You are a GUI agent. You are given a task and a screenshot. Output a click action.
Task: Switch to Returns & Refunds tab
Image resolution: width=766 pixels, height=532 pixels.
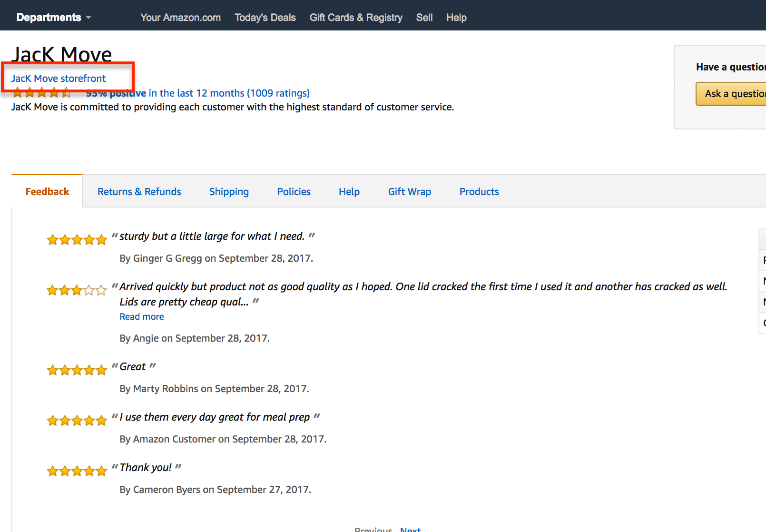click(139, 192)
